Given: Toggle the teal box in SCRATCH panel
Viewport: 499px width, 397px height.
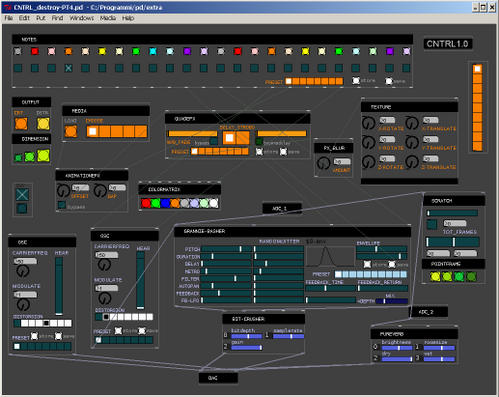Looking at the screenshot, I should pyautogui.click(x=432, y=224).
